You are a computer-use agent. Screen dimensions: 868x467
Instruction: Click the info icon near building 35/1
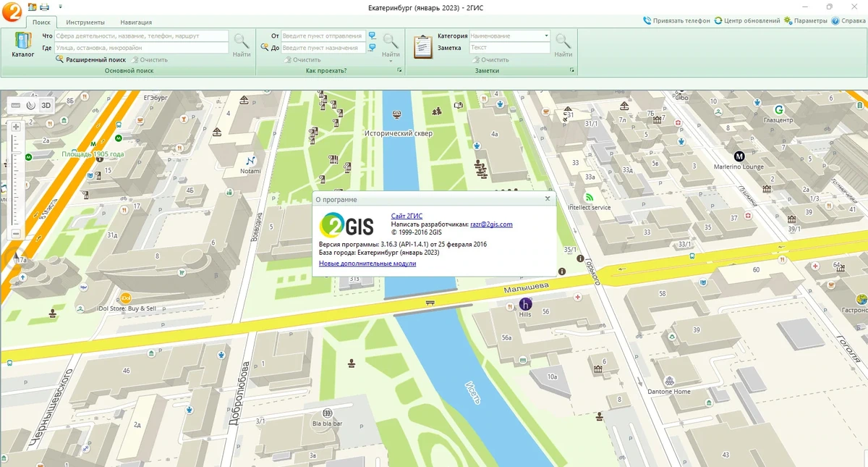coord(581,258)
